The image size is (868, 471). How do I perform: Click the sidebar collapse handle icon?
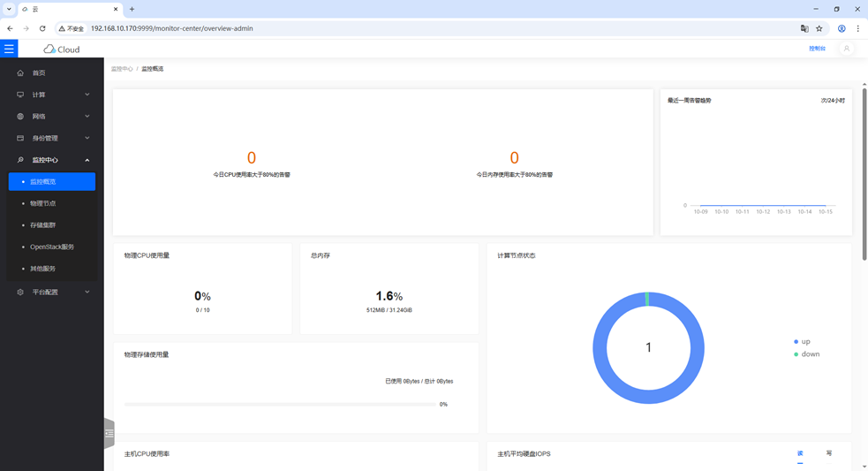point(109,434)
